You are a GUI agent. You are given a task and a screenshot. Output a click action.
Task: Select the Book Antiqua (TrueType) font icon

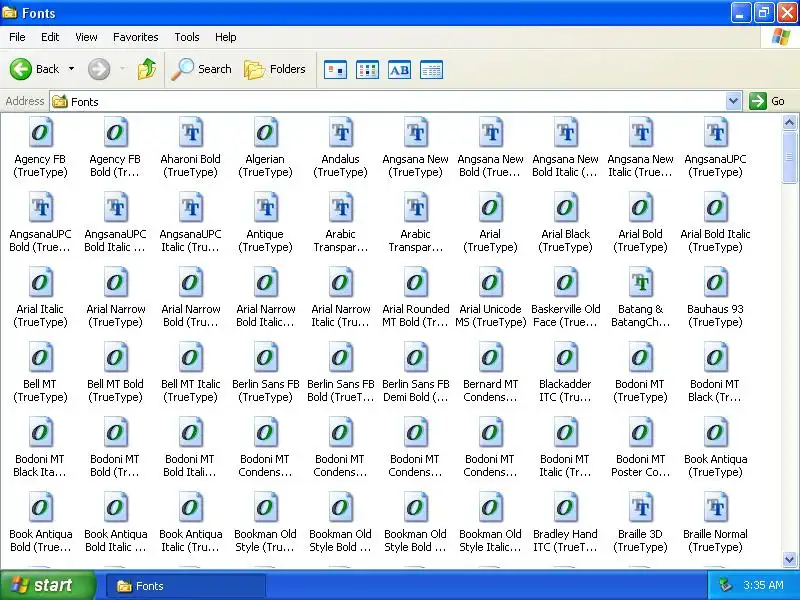click(715, 433)
